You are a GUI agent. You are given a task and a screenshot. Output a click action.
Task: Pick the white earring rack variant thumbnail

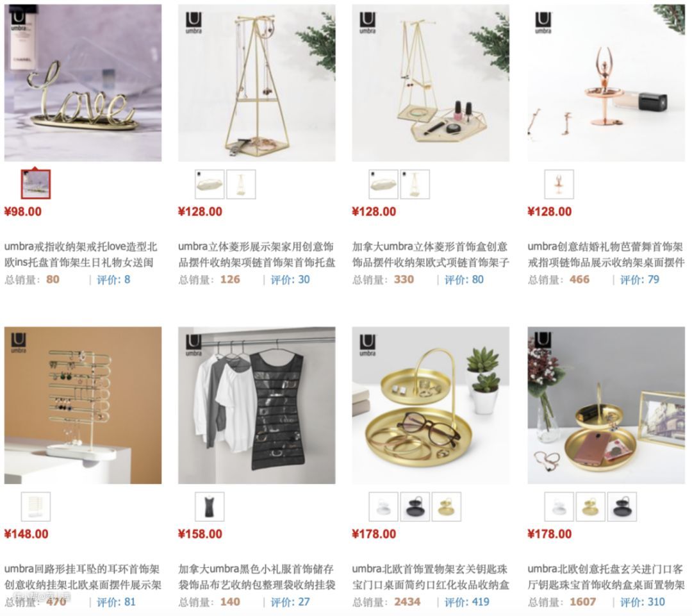[x=36, y=506]
